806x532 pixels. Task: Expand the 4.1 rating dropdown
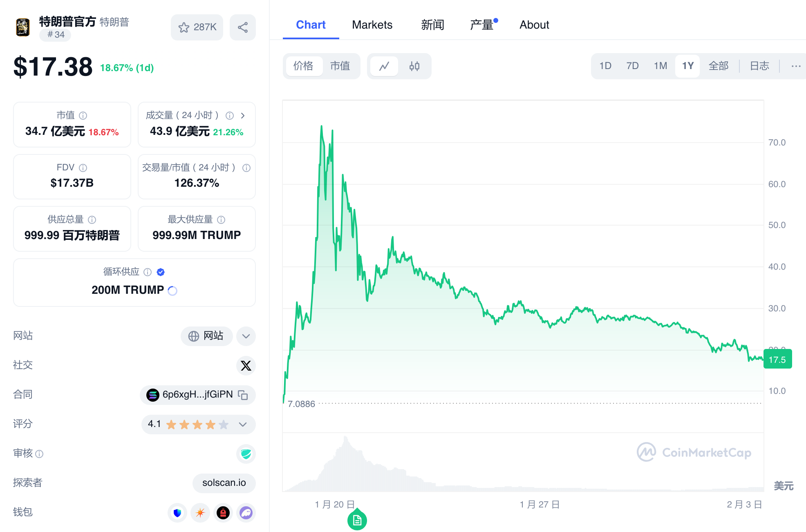point(243,424)
